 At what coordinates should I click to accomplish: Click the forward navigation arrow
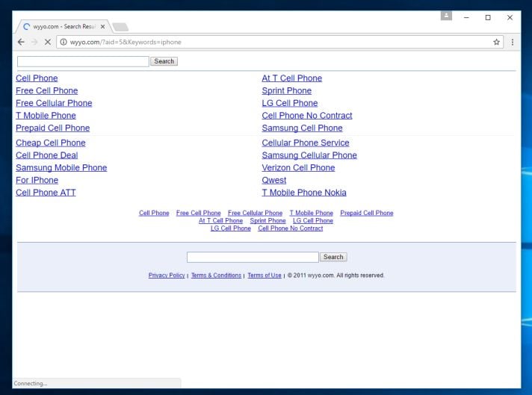point(34,42)
